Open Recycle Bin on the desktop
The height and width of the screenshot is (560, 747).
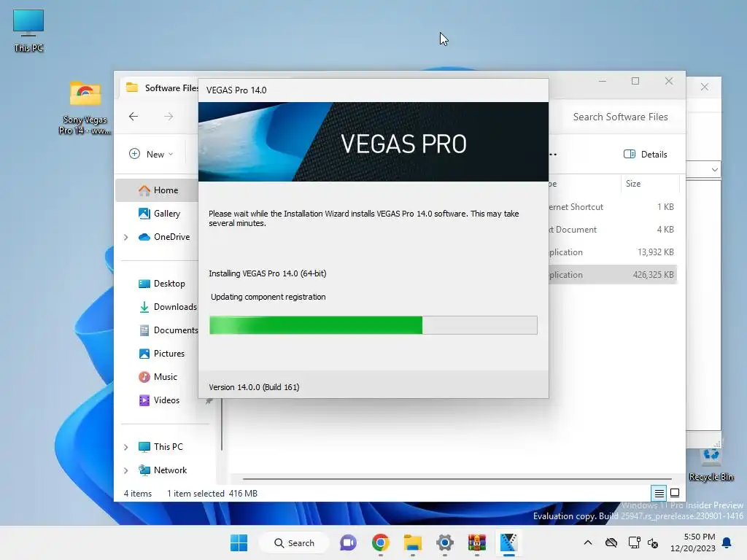(x=711, y=464)
